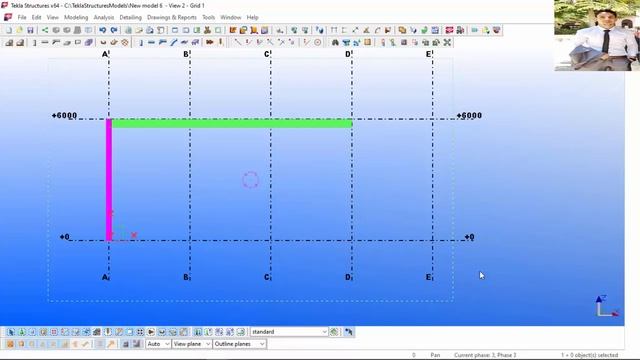Select the blue concrete beam tool
640x360 pixels.
coord(151,42)
